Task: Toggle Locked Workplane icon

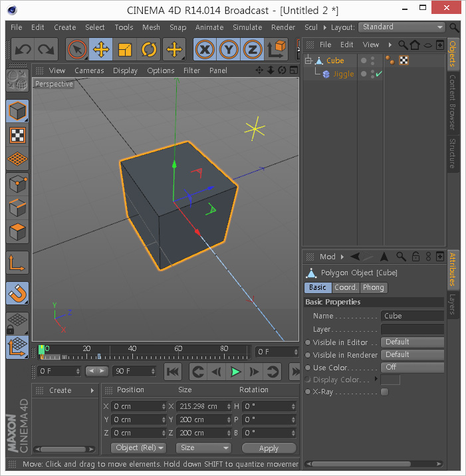Action: pyautogui.click(x=17, y=324)
